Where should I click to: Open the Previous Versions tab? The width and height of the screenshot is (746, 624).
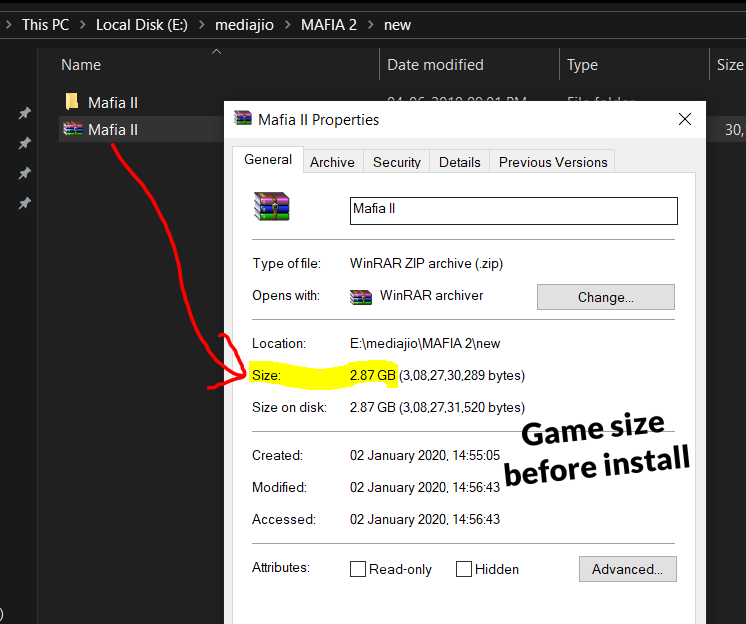click(553, 162)
